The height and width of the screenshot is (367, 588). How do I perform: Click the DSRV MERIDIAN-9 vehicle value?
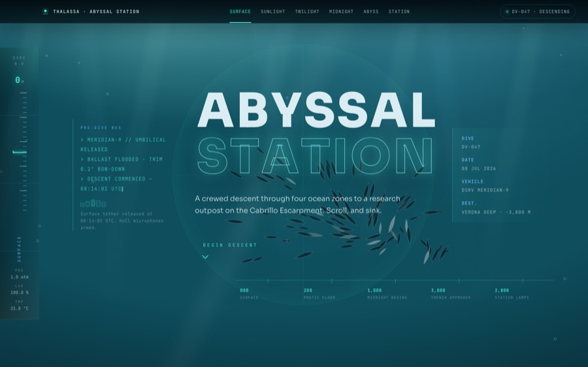(485, 190)
